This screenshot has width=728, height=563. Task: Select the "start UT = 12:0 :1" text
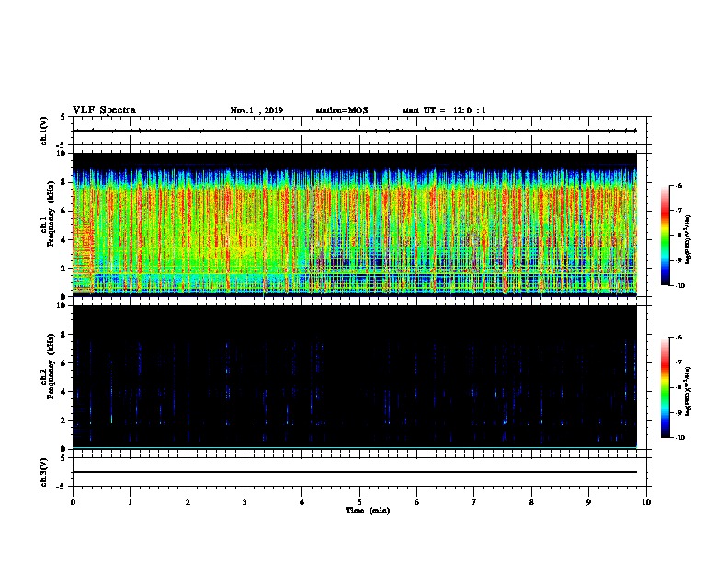pyautogui.click(x=444, y=110)
